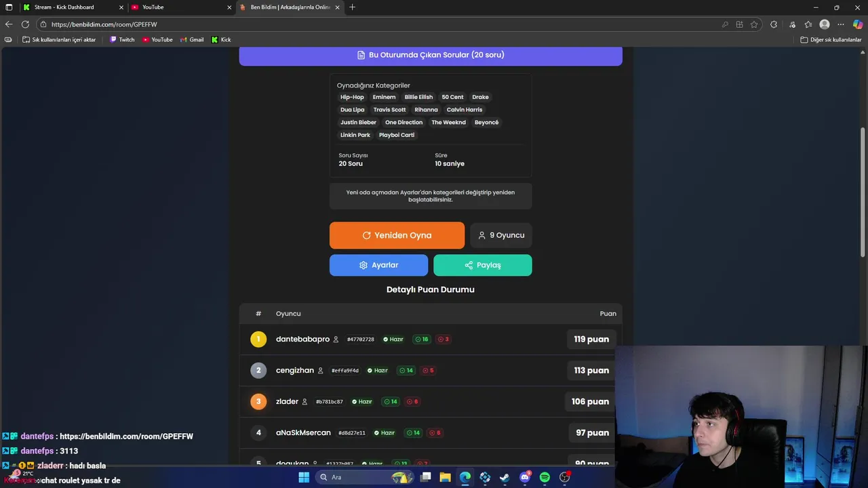Open Microsoft Edge in the taskbar

(465, 477)
